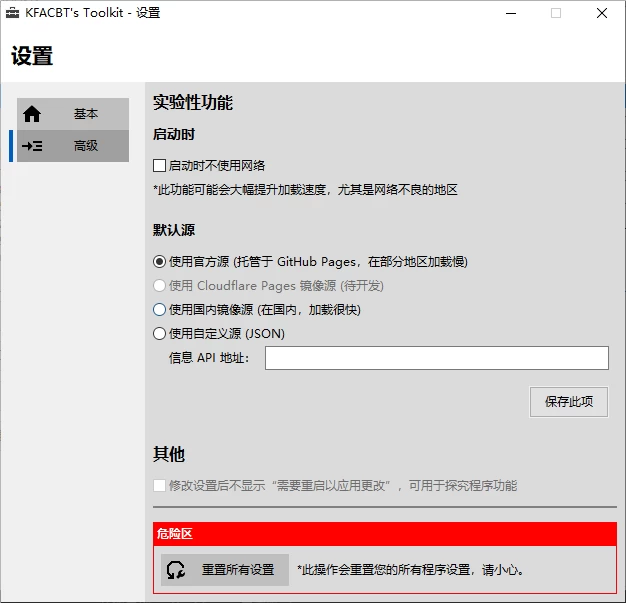Click the circular reset arrow icon
Screen dimensions: 626x603
[176, 570]
